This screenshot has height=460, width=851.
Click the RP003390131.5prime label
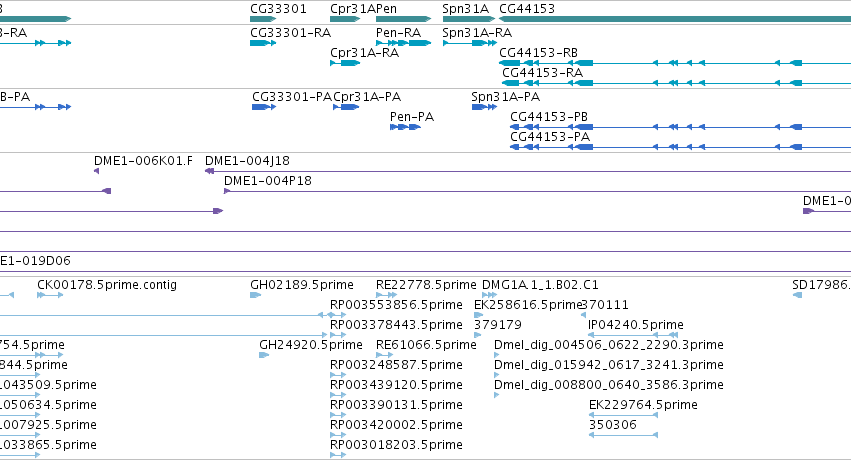coord(396,405)
